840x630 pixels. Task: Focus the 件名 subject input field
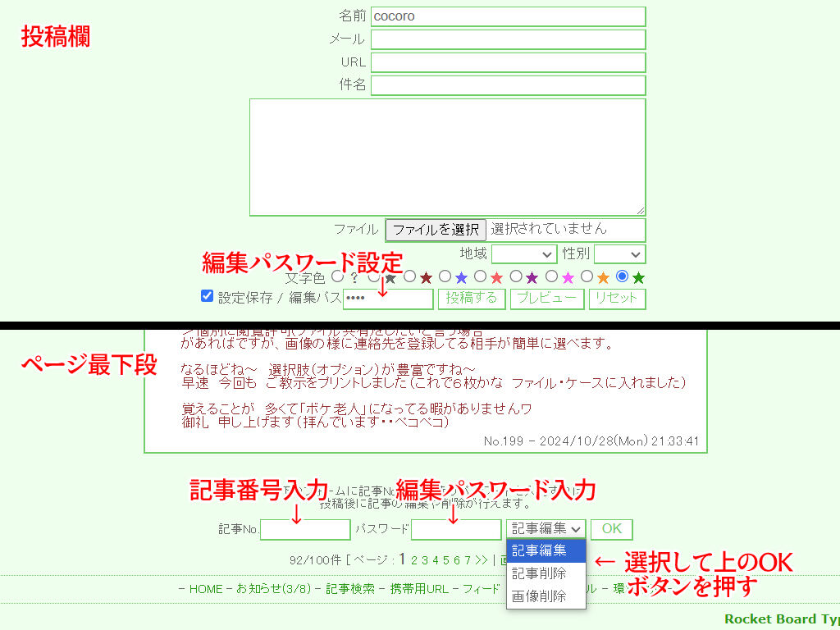[x=508, y=85]
